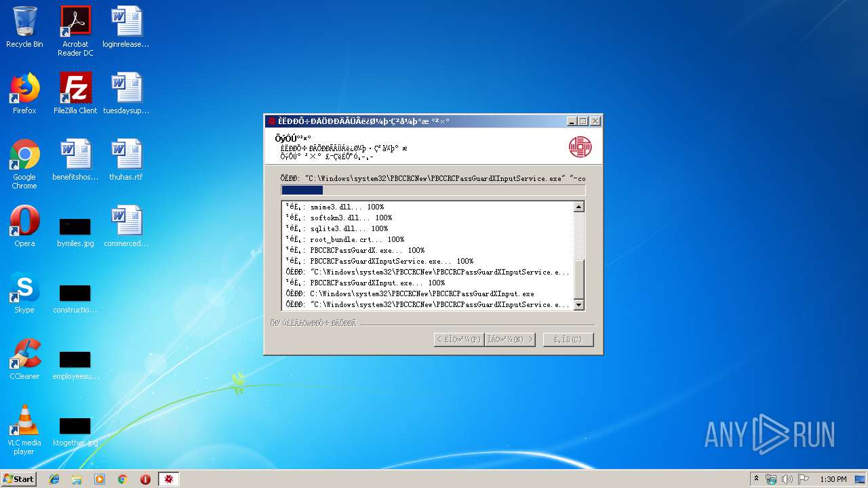Open the loginrelease Word document

[x=126, y=27]
